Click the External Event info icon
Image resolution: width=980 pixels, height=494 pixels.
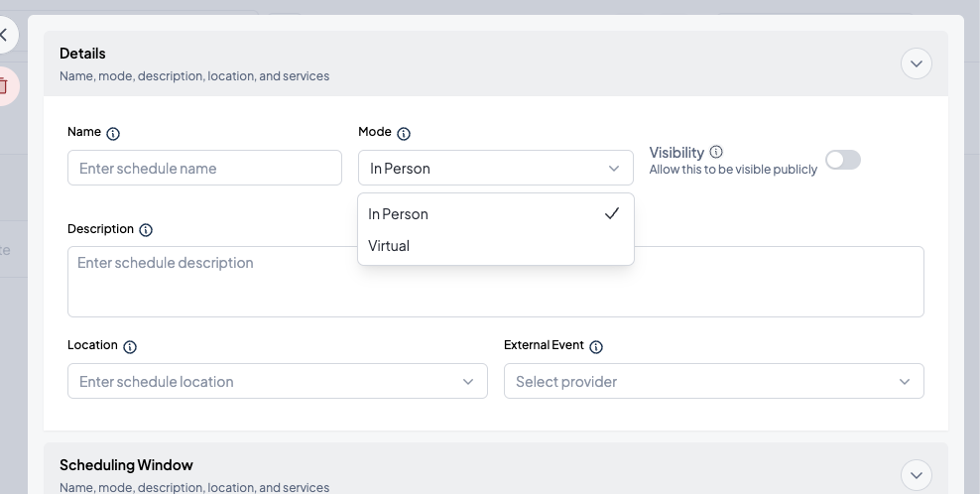click(x=596, y=346)
